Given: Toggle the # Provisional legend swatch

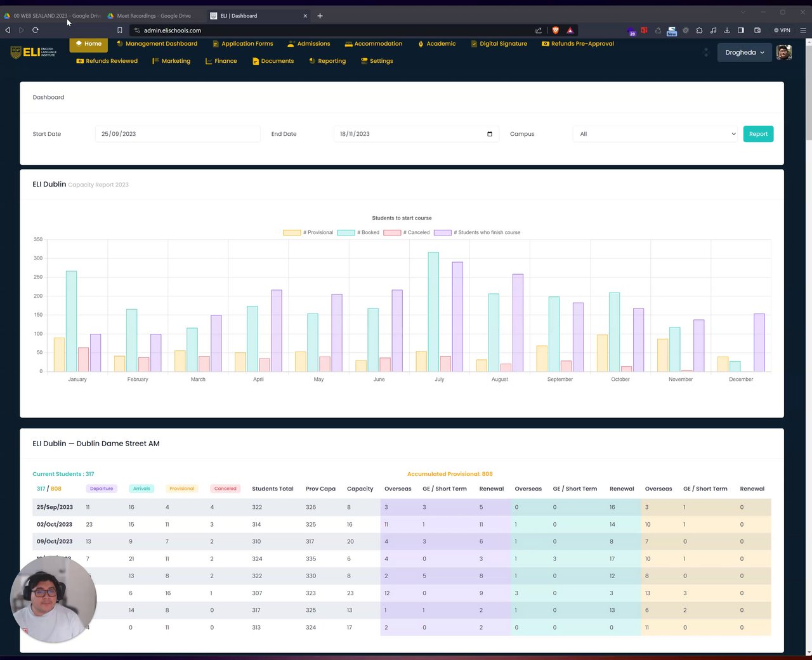Looking at the screenshot, I should click(x=292, y=233).
